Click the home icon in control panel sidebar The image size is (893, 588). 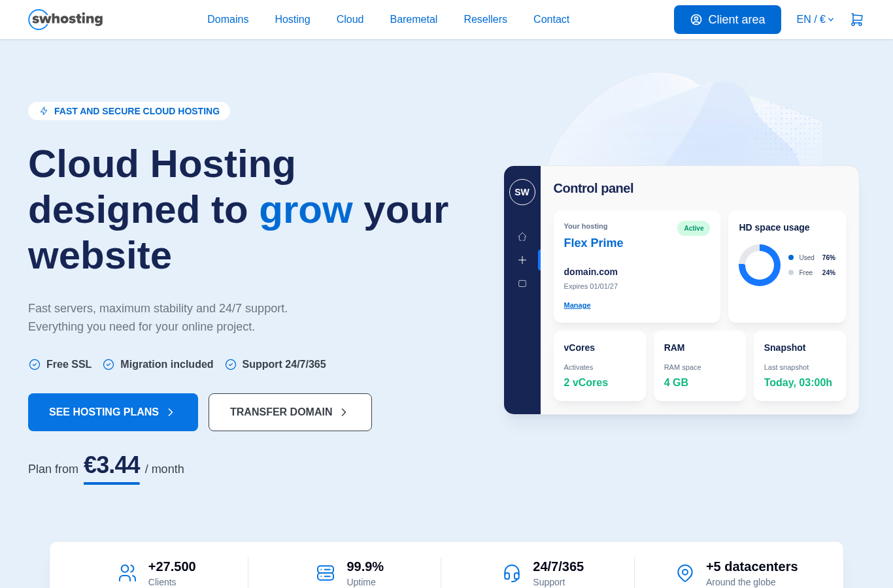click(522, 237)
